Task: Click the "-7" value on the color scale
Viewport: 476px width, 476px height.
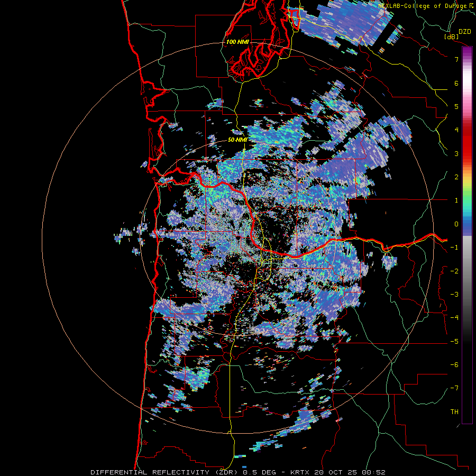Action: point(454,388)
